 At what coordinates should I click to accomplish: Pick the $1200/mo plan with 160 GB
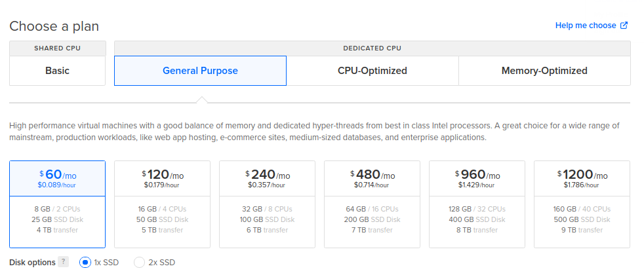pyautogui.click(x=582, y=204)
